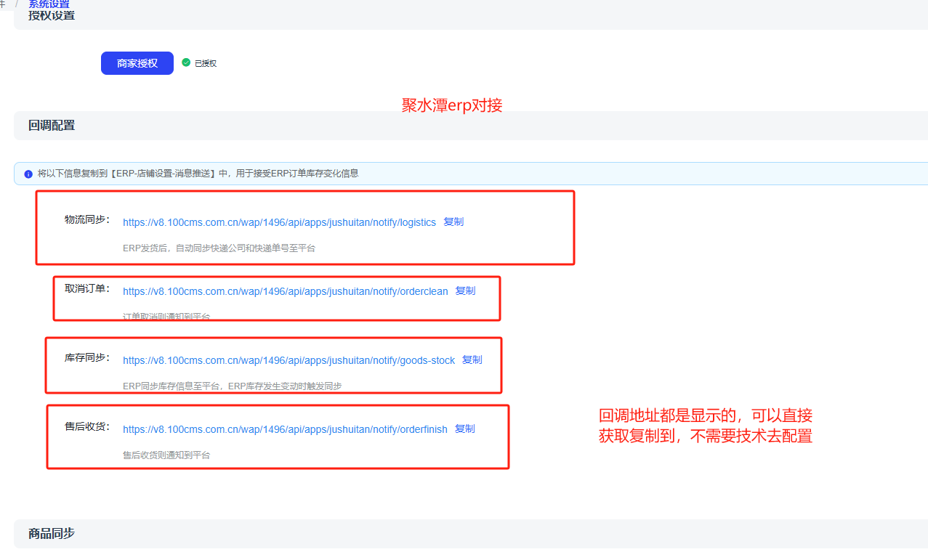Open the notify/logistics callback URL
Image resolution: width=928 pixels, height=560 pixels.
(x=279, y=222)
